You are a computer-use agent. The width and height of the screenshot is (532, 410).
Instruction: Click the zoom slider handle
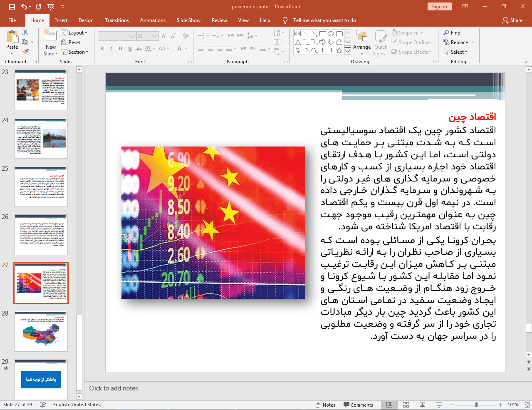click(x=476, y=405)
